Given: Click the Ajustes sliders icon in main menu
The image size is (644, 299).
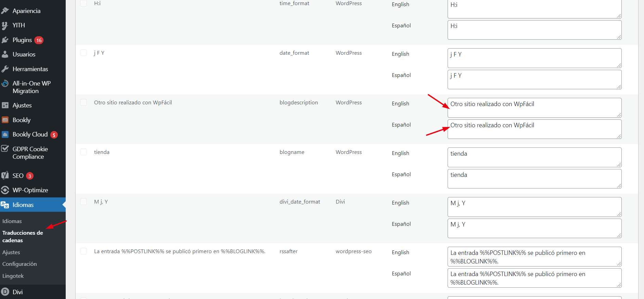Looking at the screenshot, I should (5, 105).
